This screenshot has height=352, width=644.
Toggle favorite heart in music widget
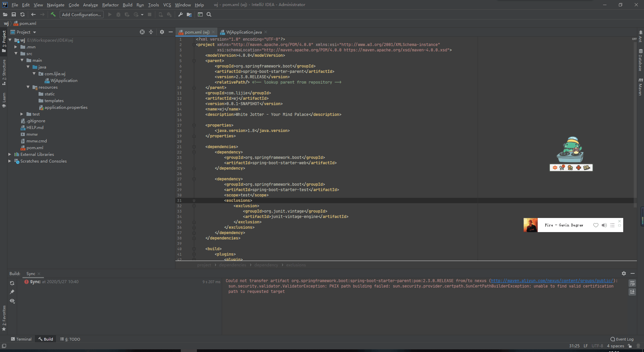596,225
